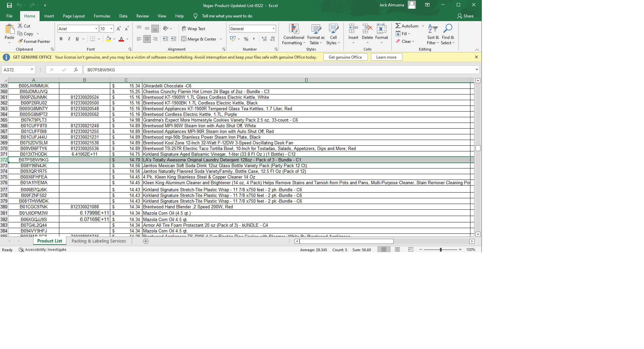Click the Page Layout view button
Viewport: 644px width, 349px height.
(397, 250)
